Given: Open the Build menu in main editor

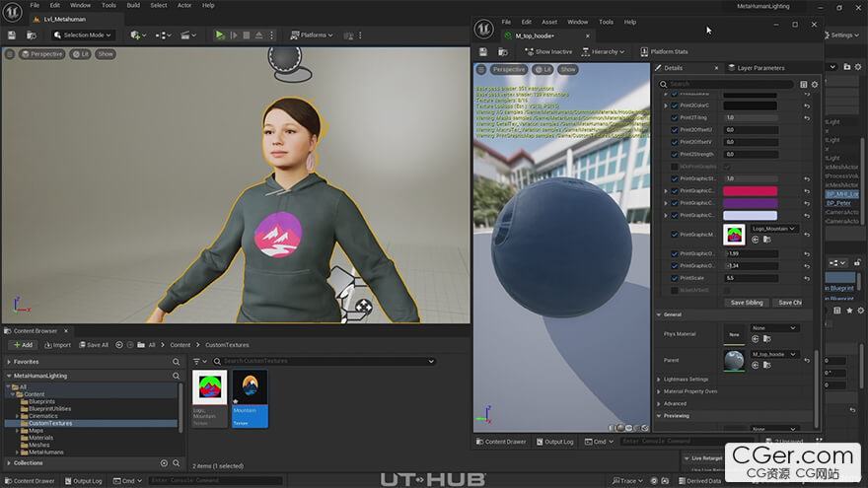Looking at the screenshot, I should coord(133,6).
